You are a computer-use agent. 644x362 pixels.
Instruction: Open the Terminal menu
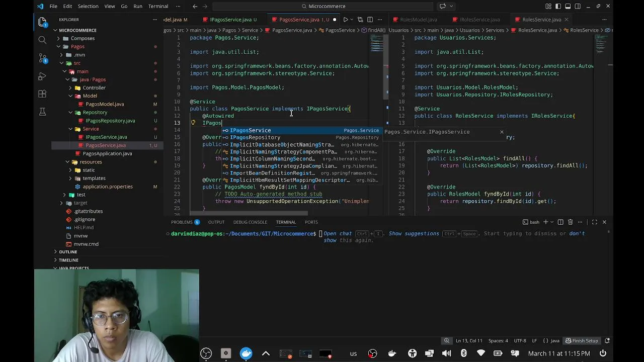(x=158, y=6)
